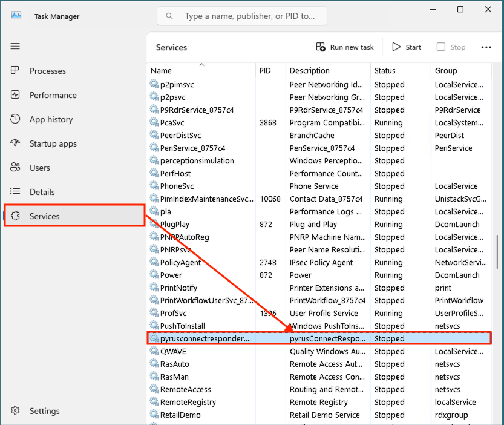Click gear icon of PlugPlay service
The width and height of the screenshot is (504, 425).
[154, 224]
